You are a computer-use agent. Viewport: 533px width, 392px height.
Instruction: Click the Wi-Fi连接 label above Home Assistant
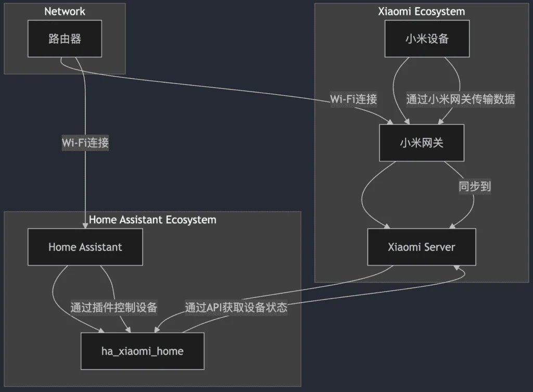[x=85, y=143]
